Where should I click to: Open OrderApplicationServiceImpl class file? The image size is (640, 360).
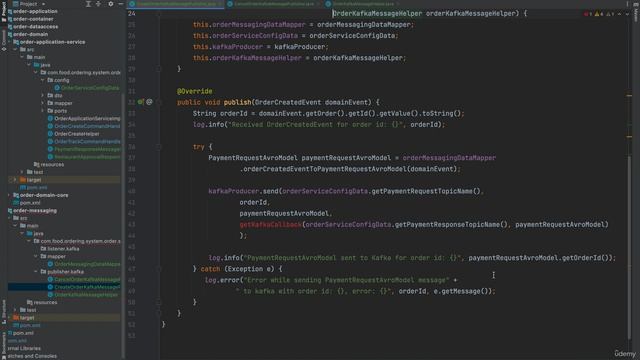[84, 119]
